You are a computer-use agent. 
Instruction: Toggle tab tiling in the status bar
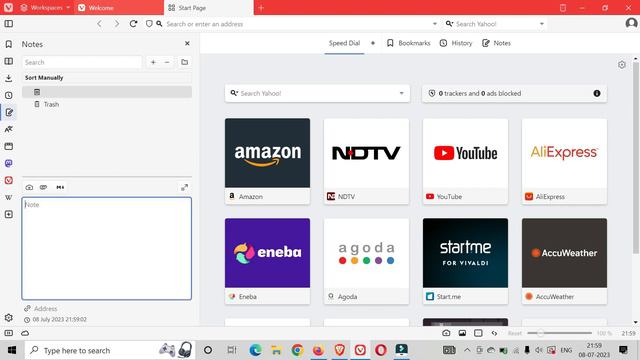coord(478,333)
